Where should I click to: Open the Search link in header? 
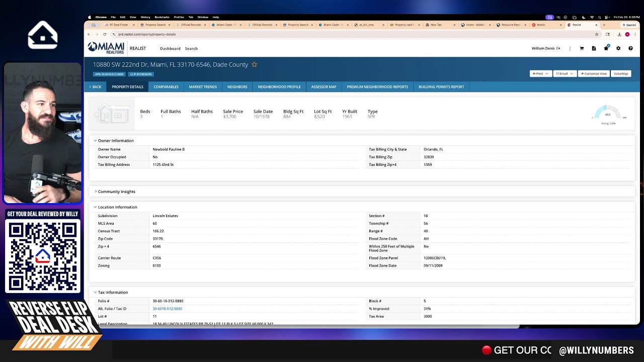point(191,49)
